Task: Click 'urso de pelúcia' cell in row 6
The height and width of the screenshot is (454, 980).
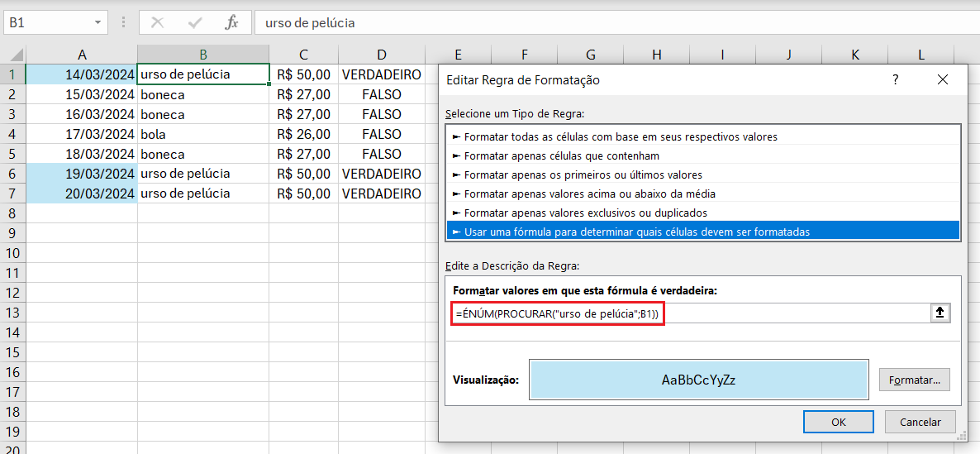Action: click(x=203, y=173)
